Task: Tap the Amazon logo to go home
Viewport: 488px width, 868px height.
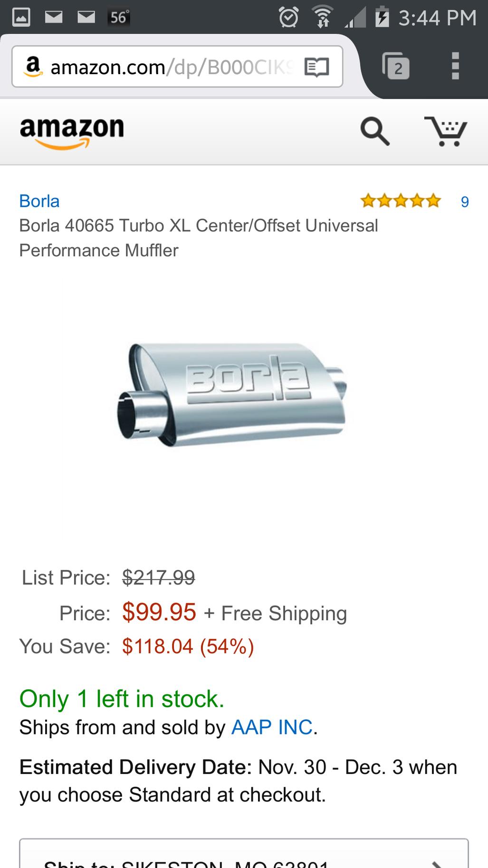Action: click(x=72, y=133)
